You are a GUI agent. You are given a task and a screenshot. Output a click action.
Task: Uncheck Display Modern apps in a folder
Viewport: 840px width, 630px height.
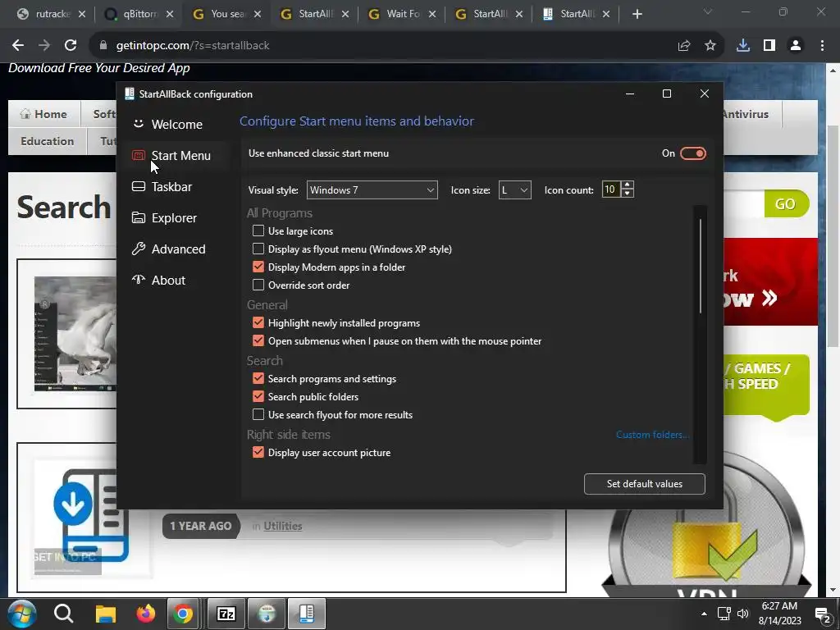(x=258, y=267)
